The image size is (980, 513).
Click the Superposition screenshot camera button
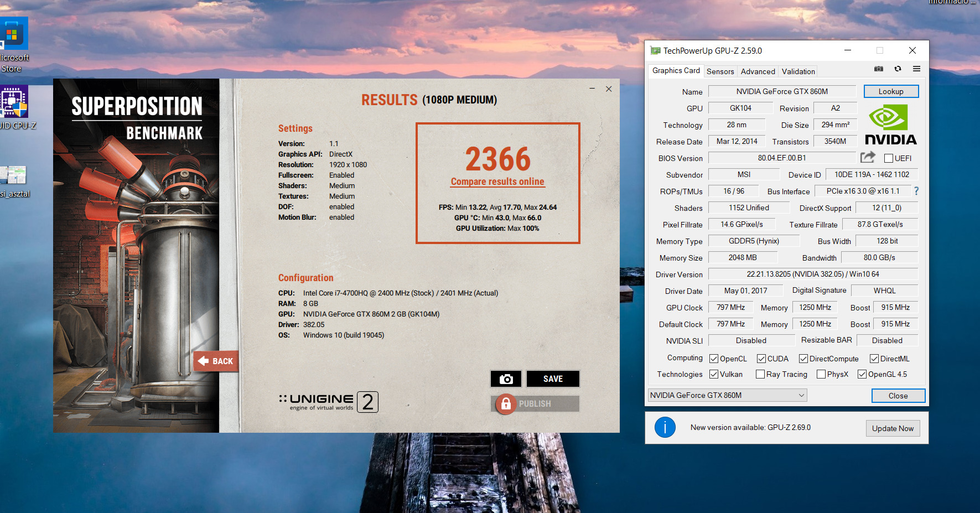506,379
